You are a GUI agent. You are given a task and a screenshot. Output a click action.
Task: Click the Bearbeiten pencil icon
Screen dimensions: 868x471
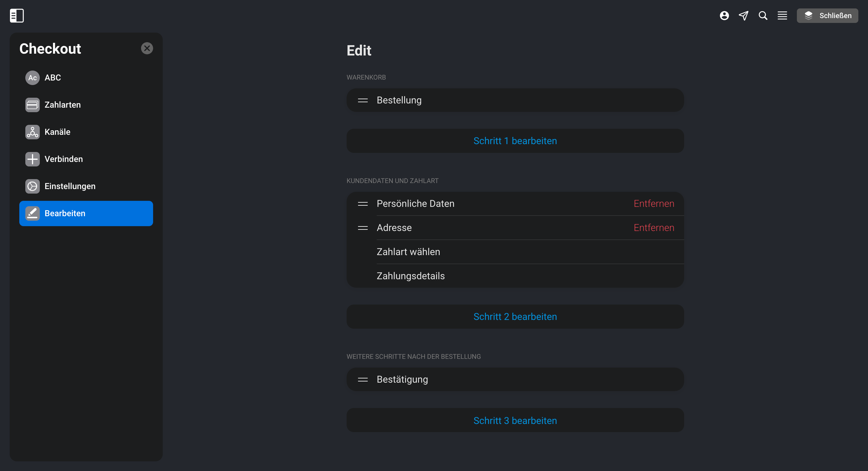point(32,213)
